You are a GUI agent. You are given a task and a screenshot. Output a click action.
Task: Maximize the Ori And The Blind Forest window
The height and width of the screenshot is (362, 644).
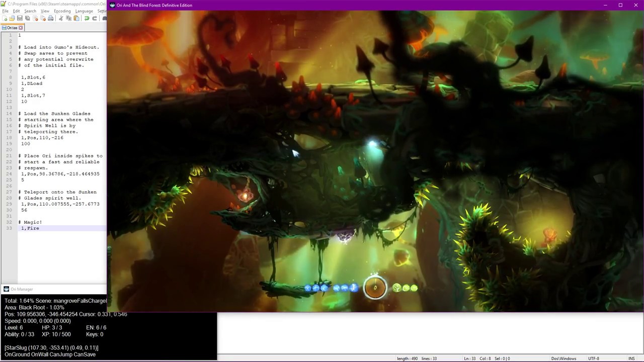coord(620,5)
